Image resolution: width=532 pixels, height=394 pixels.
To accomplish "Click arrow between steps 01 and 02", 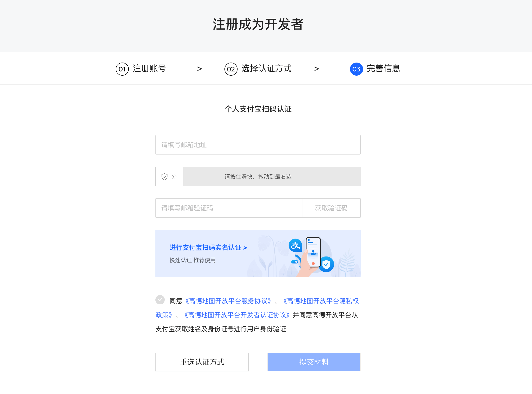I will [x=199, y=69].
